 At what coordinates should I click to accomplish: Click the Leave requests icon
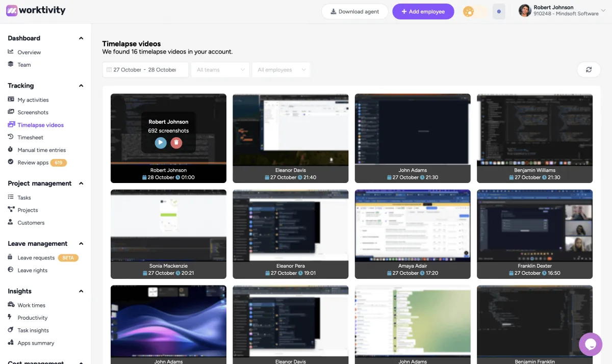[x=11, y=257]
